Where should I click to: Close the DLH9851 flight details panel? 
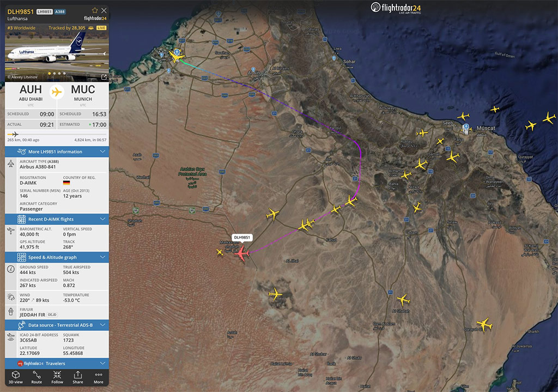104,10
